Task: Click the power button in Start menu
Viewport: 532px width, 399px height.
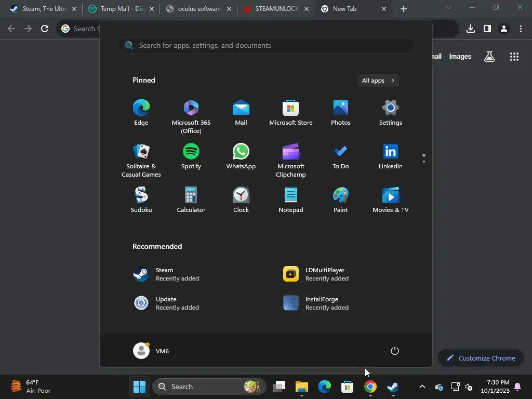Action: 395,351
